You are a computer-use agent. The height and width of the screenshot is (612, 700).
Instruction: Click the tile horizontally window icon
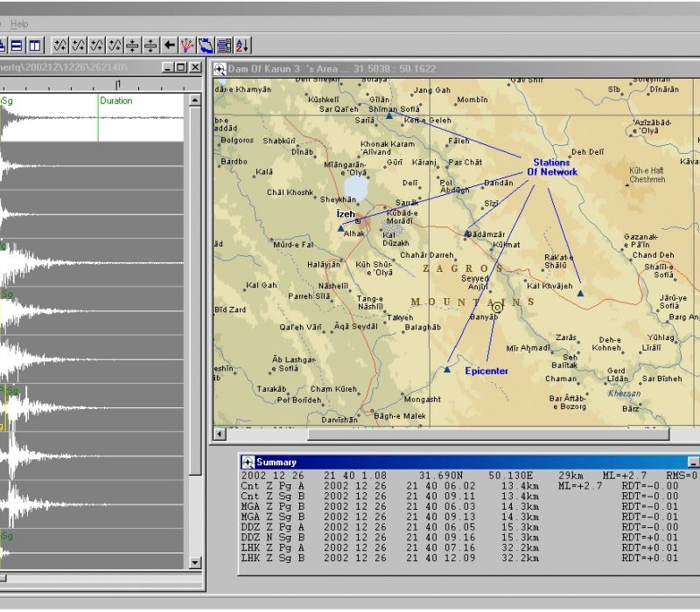tap(17, 45)
